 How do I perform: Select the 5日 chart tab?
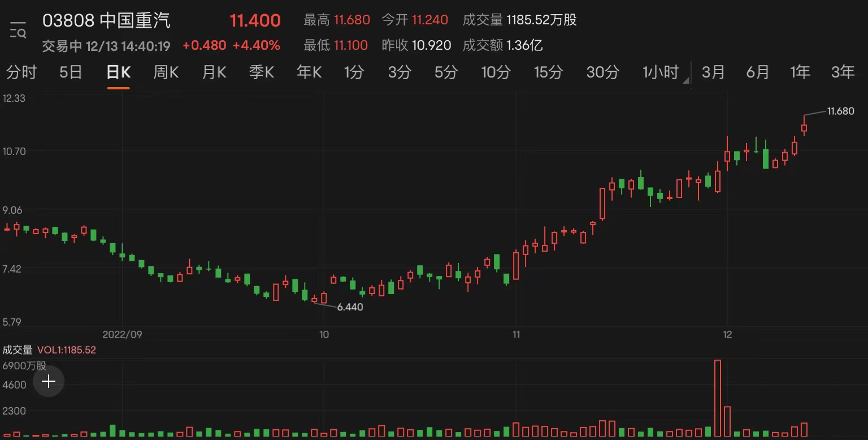(71, 72)
